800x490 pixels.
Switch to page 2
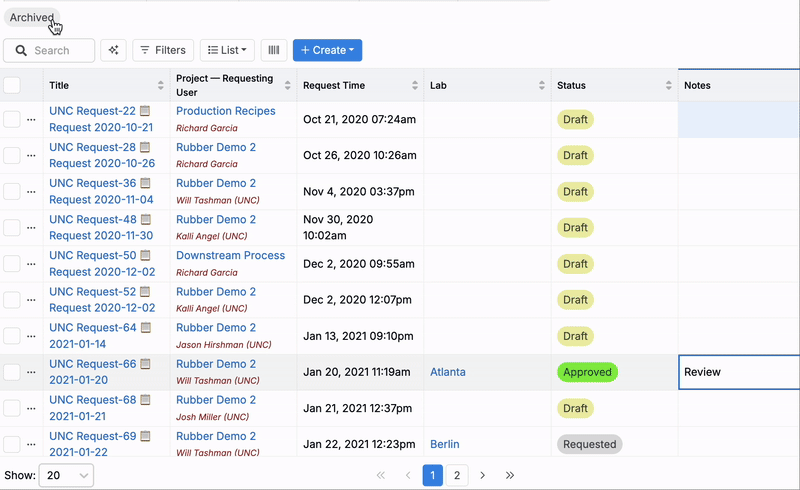(457, 476)
